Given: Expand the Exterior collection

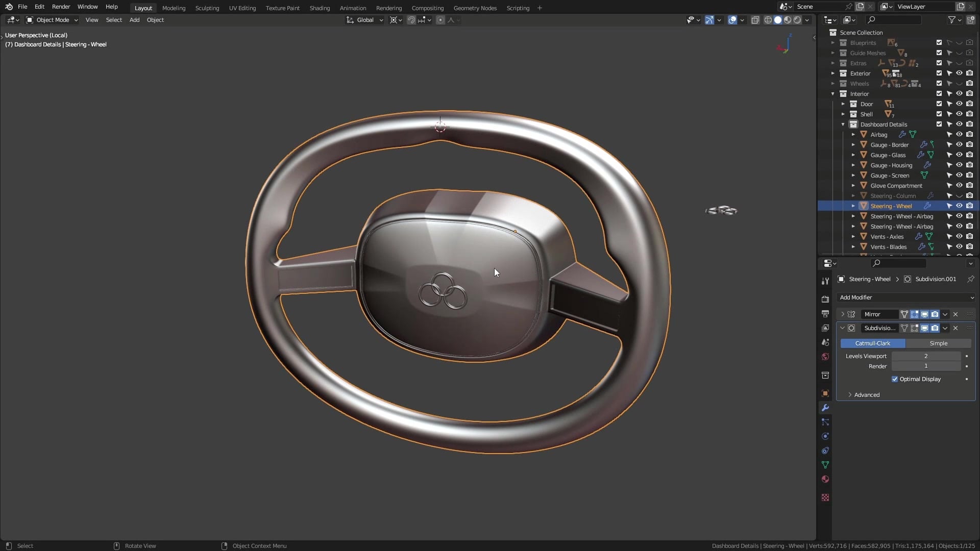Looking at the screenshot, I should (x=833, y=73).
